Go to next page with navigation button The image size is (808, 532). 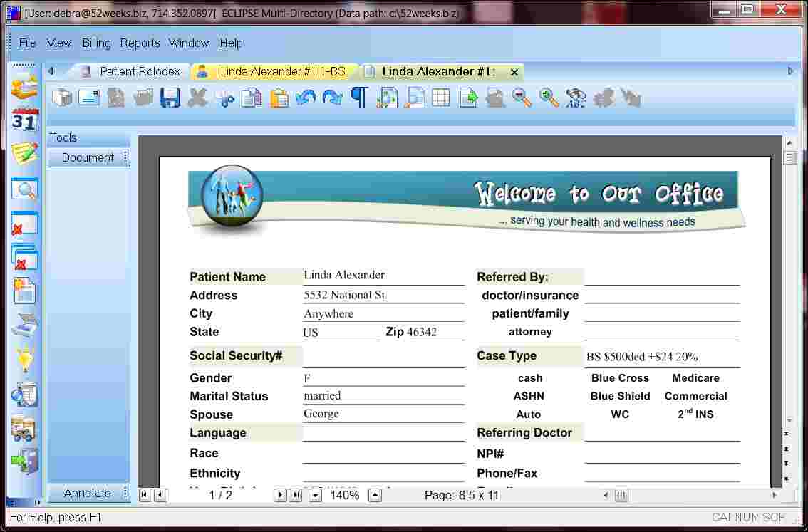coord(281,496)
